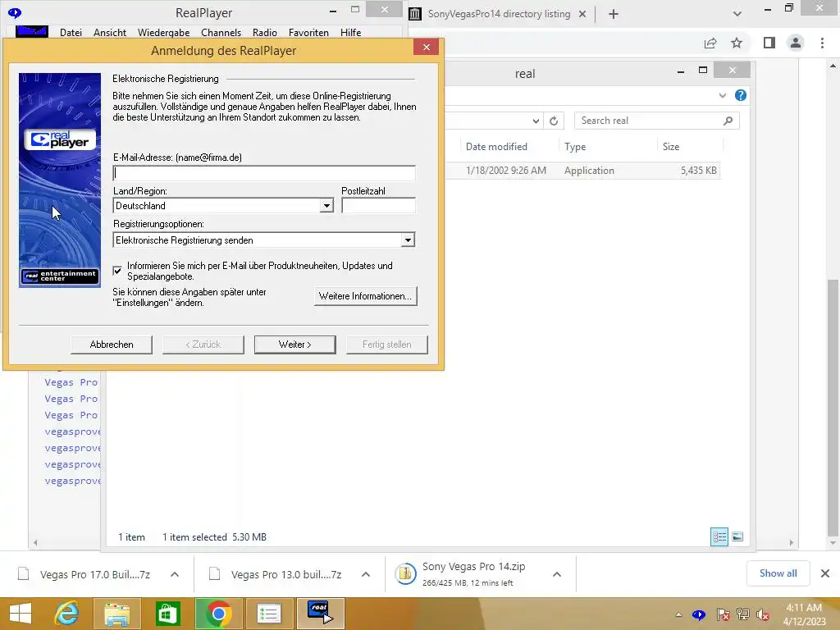840x630 pixels.
Task: Click the muted volume tray icon
Action: 763,615
